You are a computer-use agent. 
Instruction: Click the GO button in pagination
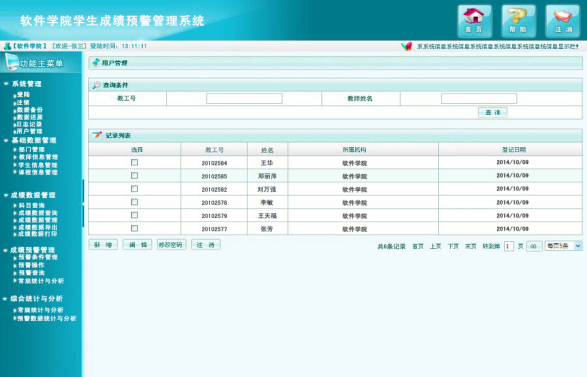(534, 246)
